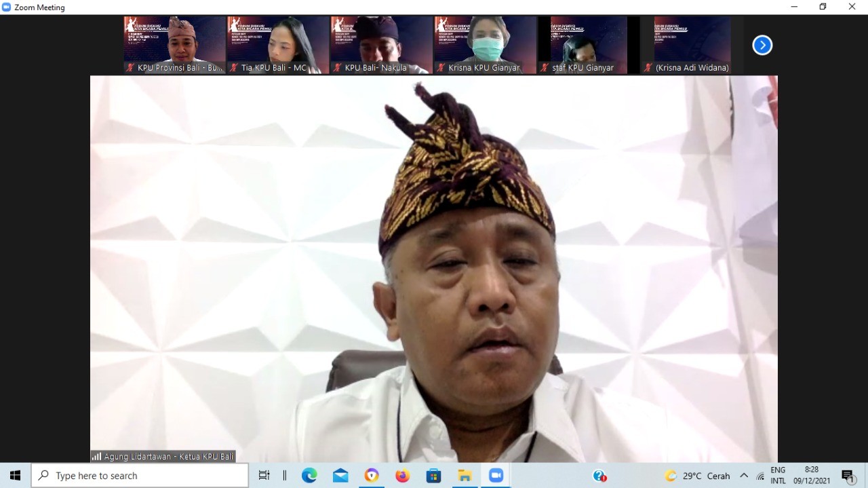
Task: Open the Mail app in taskbar
Action: pyautogui.click(x=340, y=476)
